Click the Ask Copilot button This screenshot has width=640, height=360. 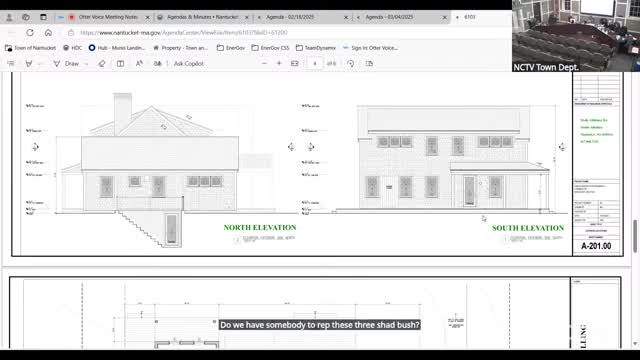pyautogui.click(x=189, y=64)
